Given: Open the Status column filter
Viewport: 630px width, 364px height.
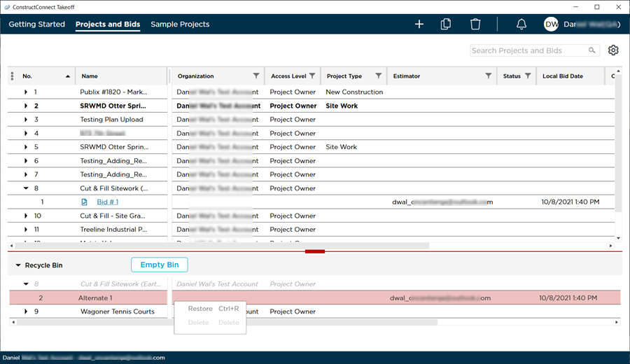Looking at the screenshot, I should (528, 76).
